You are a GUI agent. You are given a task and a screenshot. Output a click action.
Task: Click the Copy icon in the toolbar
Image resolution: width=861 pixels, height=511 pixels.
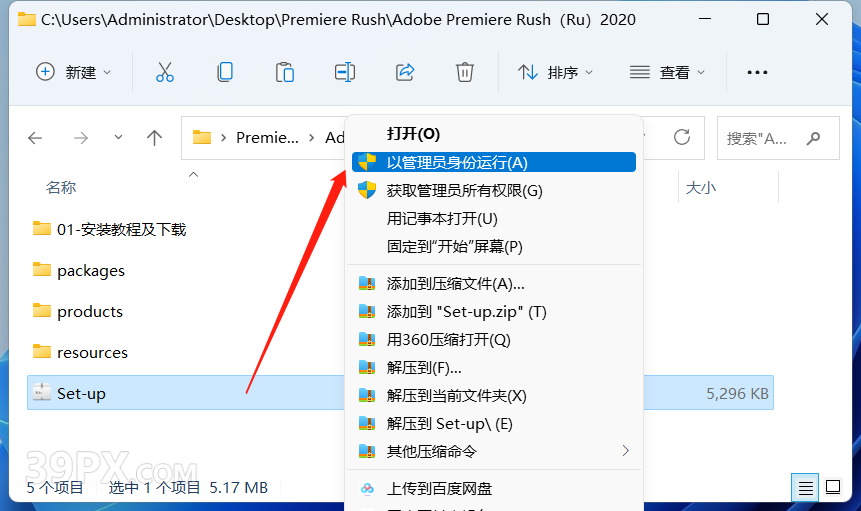click(225, 72)
